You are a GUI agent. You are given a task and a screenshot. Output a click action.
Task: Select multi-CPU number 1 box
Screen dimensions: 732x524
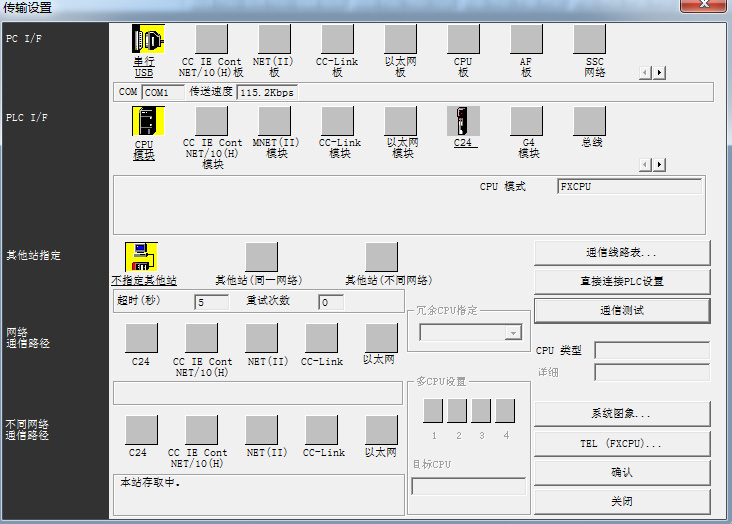click(x=433, y=411)
